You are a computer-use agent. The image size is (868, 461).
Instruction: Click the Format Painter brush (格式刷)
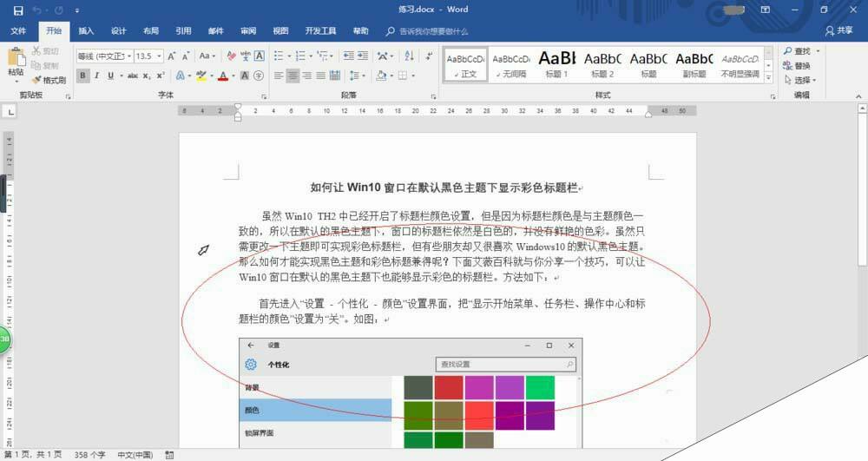[49, 80]
